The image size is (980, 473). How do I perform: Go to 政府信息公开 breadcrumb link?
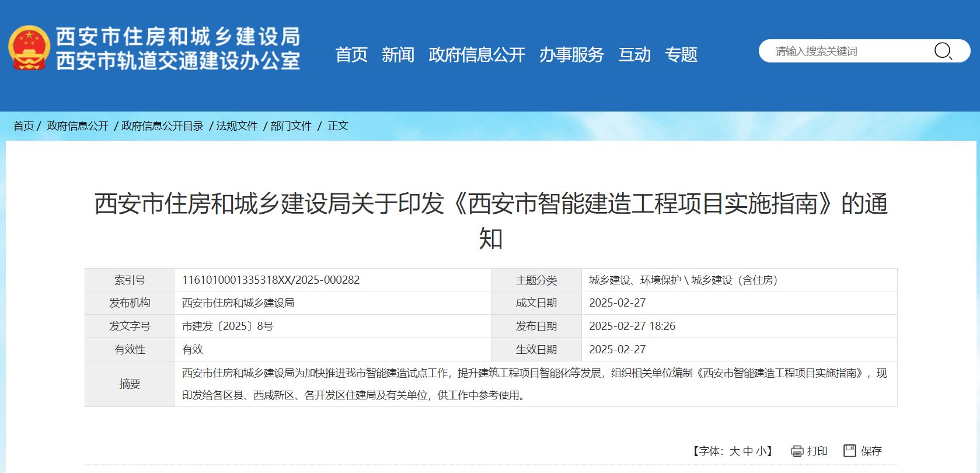coord(78,126)
